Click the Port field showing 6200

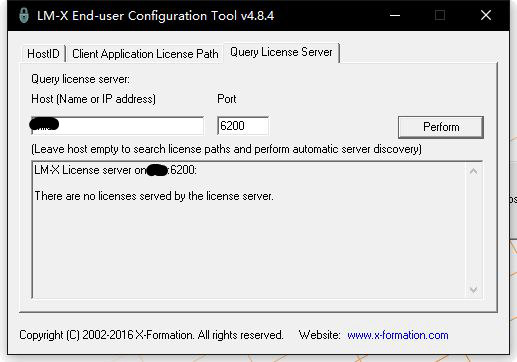(243, 126)
